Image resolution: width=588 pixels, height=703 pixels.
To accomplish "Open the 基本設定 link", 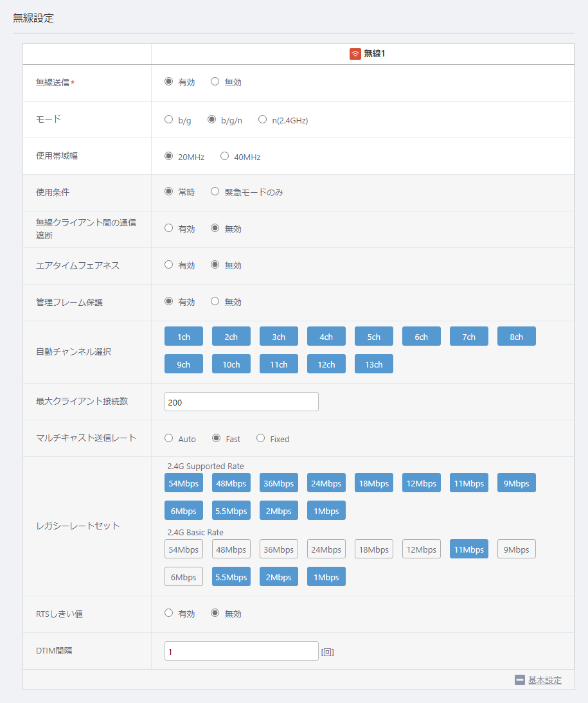I will pos(544,680).
